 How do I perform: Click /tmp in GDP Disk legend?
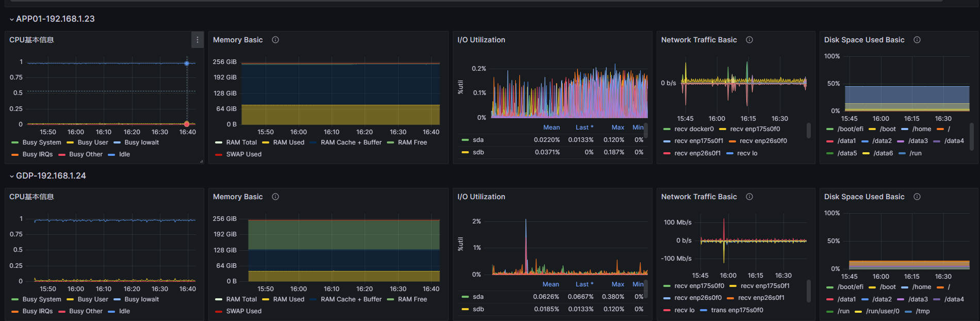923,311
